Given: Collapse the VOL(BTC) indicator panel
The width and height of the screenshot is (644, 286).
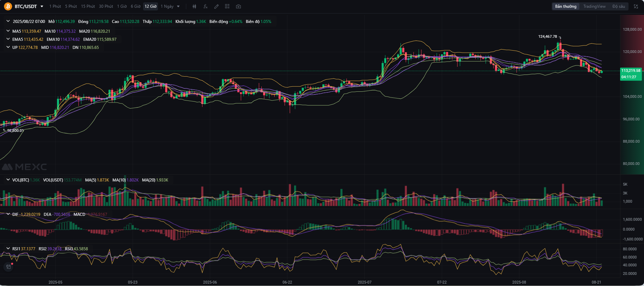Looking at the screenshot, I should pyautogui.click(x=8, y=180).
